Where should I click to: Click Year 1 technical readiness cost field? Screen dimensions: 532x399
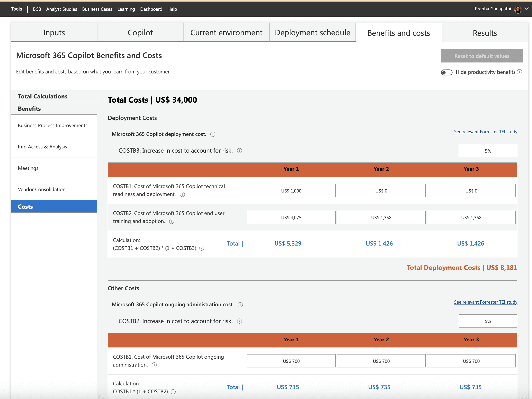pos(291,191)
